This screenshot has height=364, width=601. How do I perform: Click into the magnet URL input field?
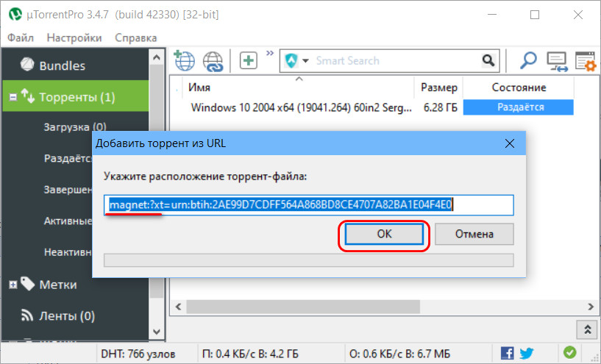(x=308, y=205)
